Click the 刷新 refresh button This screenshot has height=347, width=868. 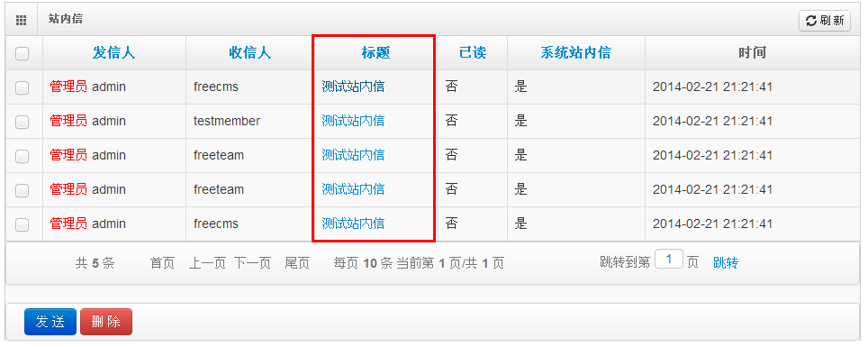pos(824,21)
